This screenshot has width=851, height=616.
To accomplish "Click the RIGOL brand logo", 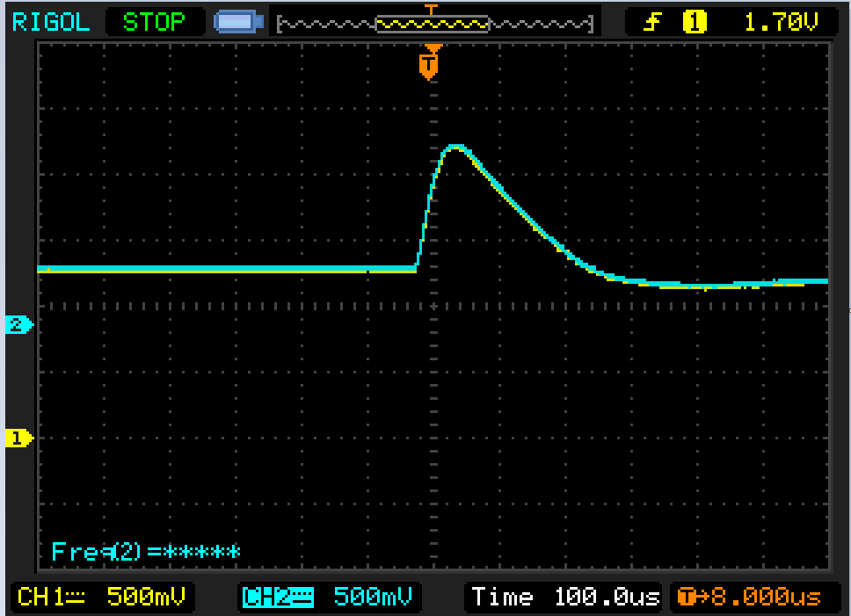I will 50,22.
